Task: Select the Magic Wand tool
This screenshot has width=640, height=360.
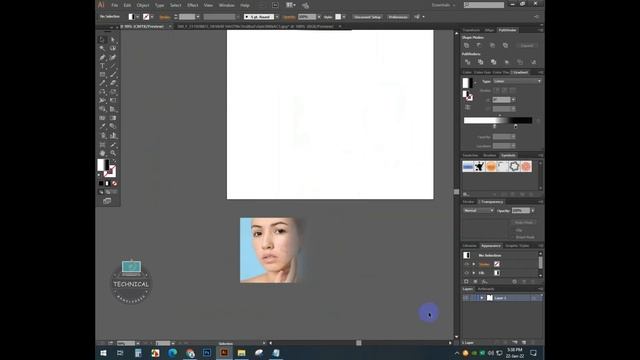Action: pos(102,48)
